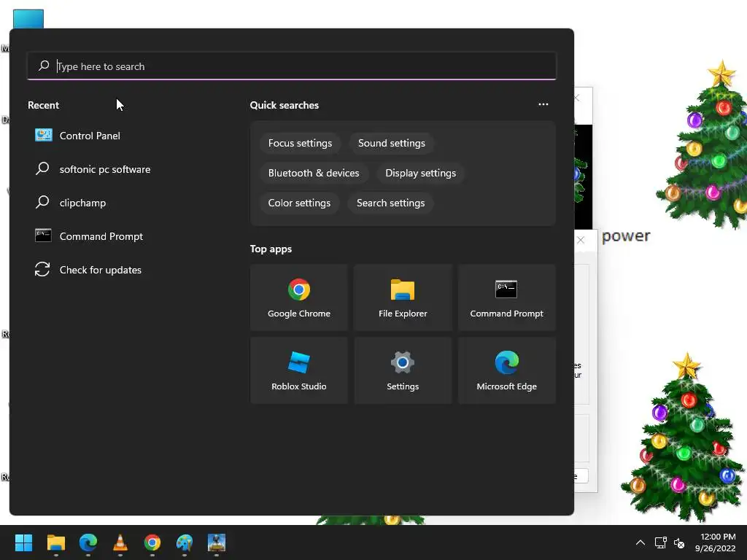The height and width of the screenshot is (560, 747).
Task: Launch Roblox Studio from Top apps
Action: [x=298, y=370]
